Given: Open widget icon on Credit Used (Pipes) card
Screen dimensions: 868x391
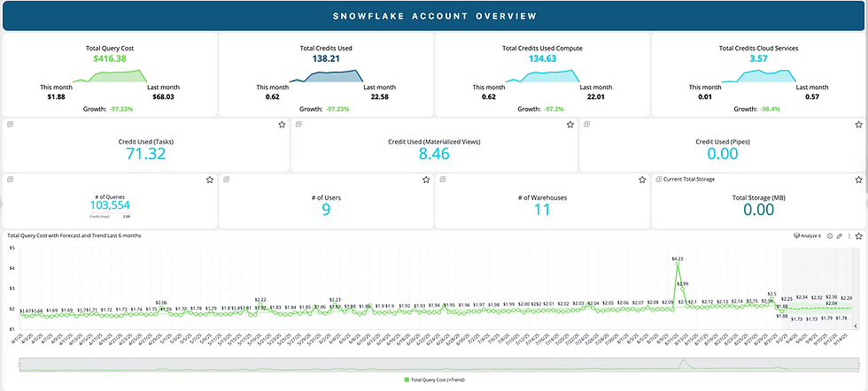Looking at the screenshot, I should (x=587, y=125).
